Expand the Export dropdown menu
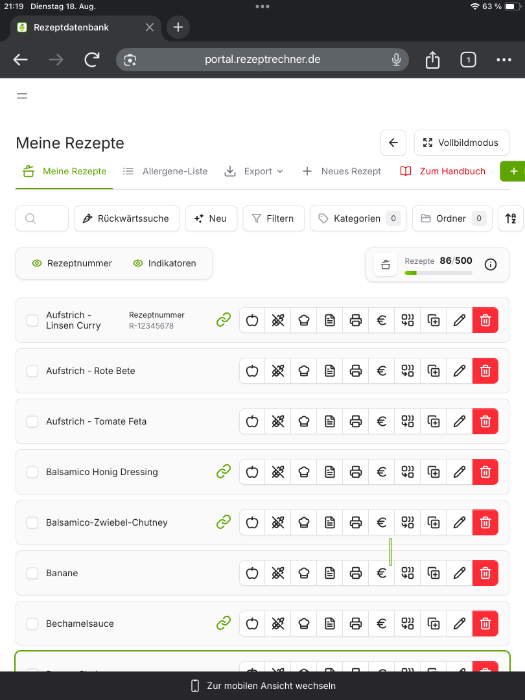The width and height of the screenshot is (525, 700). click(254, 171)
